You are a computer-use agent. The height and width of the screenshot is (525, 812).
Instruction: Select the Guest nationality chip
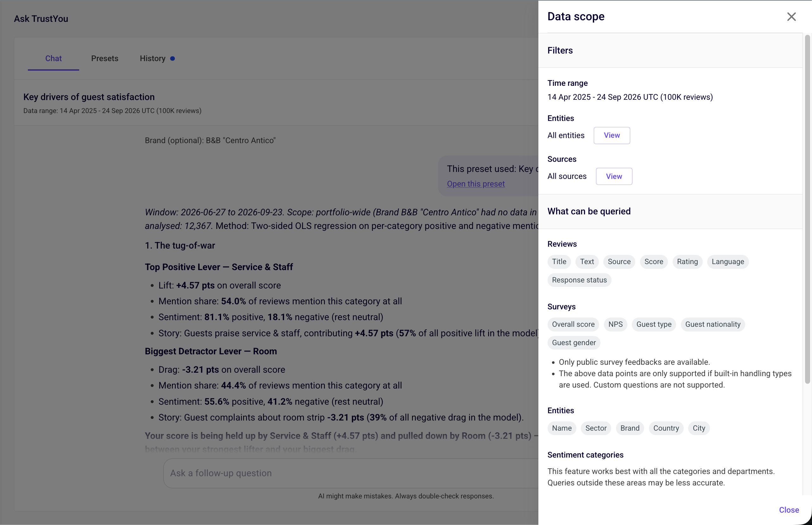point(713,325)
